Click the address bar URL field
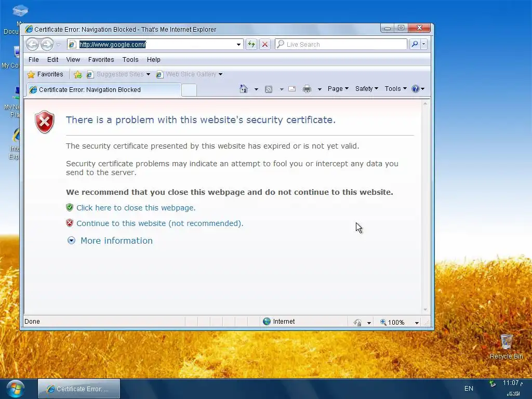This screenshot has height=399, width=532. 155,45
